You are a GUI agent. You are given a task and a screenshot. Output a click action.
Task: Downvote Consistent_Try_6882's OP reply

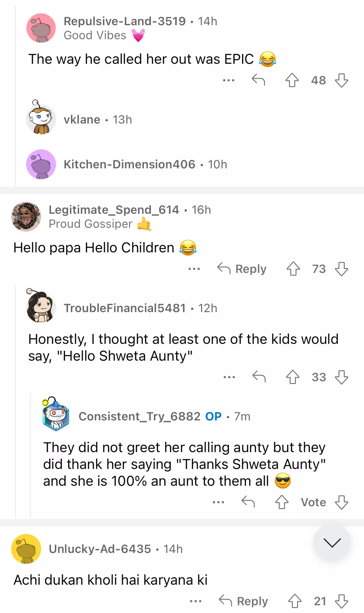(341, 502)
